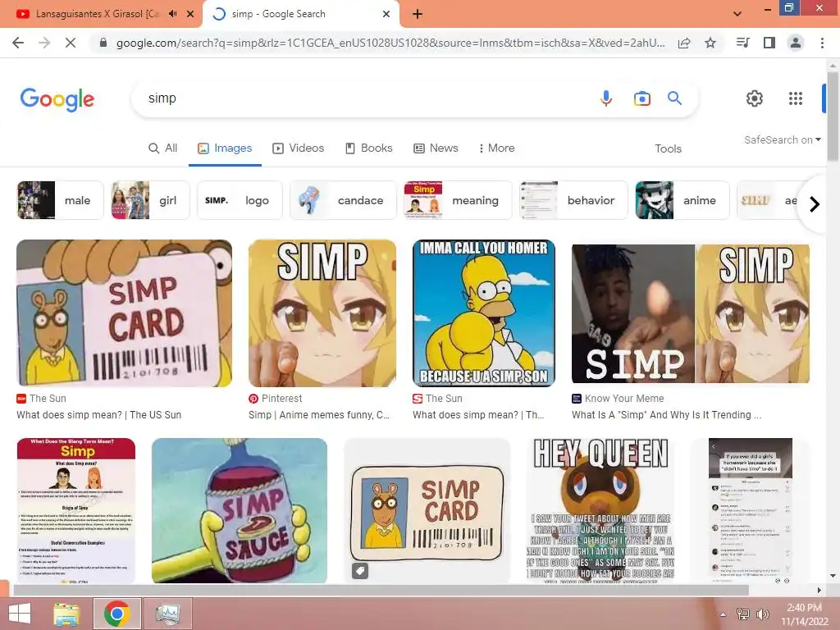Screen dimensions: 840x630
Task: Bookmark this page with the star
Action: [710, 43]
